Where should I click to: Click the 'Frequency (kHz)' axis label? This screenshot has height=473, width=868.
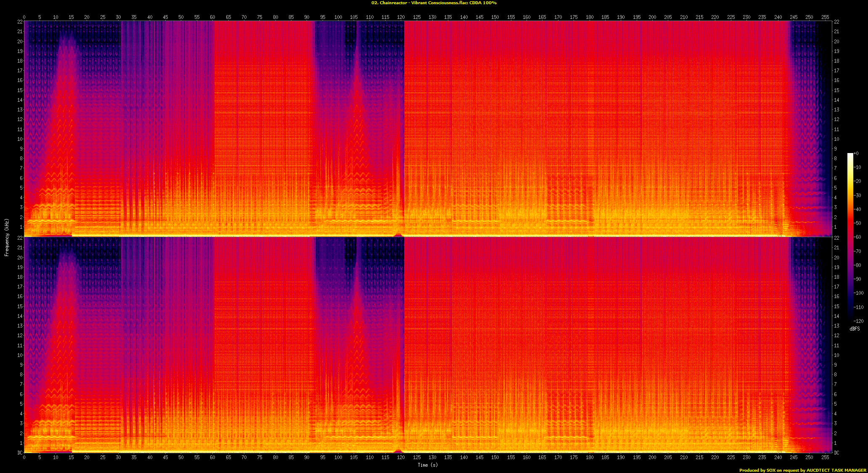click(x=7, y=237)
